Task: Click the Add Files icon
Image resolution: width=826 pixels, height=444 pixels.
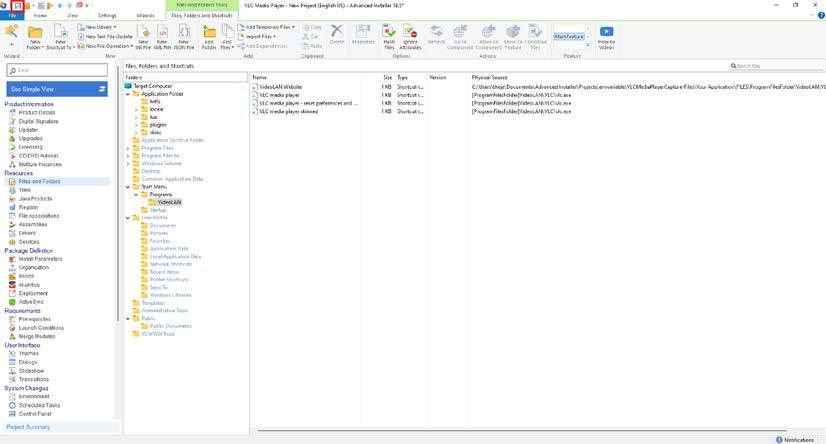Action: [x=227, y=37]
